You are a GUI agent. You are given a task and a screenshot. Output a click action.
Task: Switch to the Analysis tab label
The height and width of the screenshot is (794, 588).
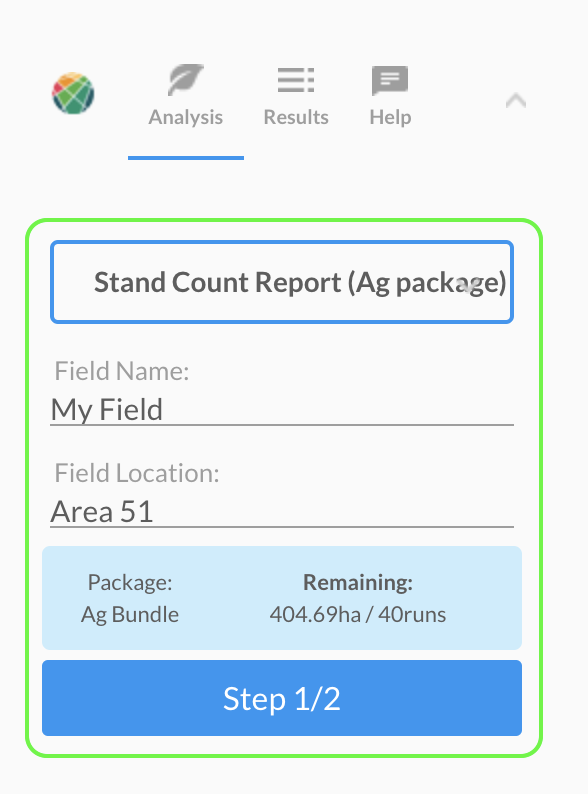(185, 117)
